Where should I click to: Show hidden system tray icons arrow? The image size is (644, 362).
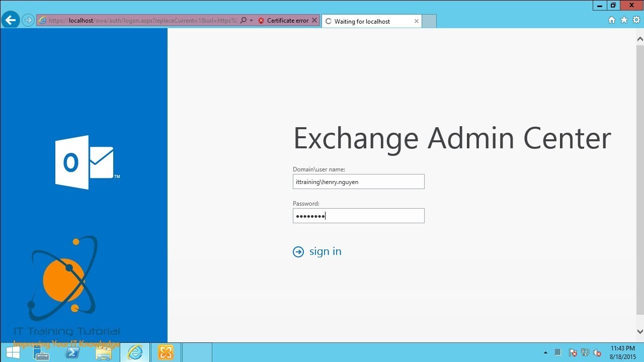545,353
